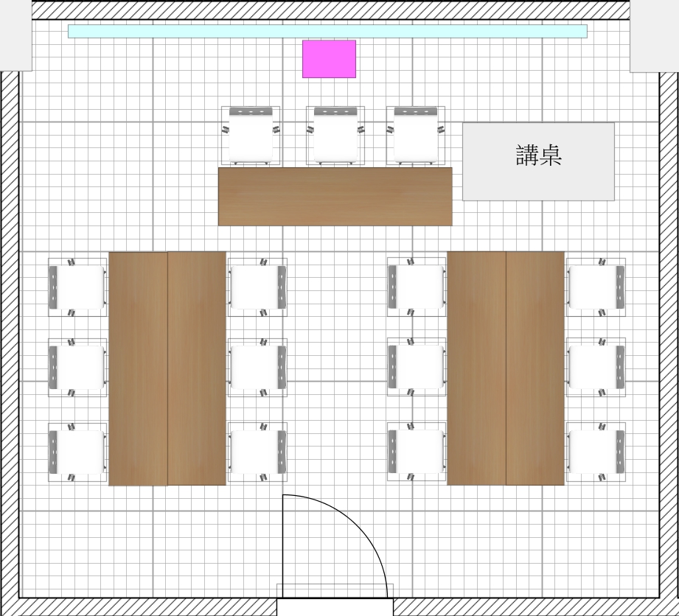Click the right half of left table group
This screenshot has width=679, height=616.
click(x=197, y=368)
